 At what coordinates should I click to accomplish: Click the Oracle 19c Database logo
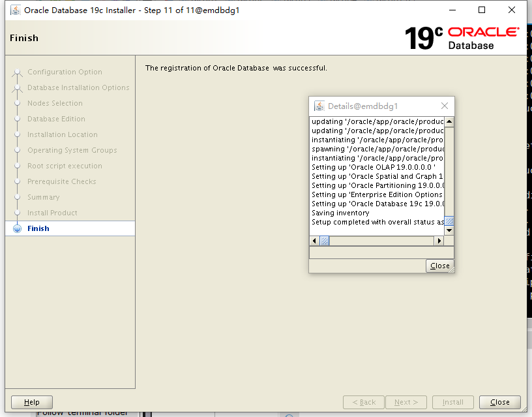click(462, 38)
